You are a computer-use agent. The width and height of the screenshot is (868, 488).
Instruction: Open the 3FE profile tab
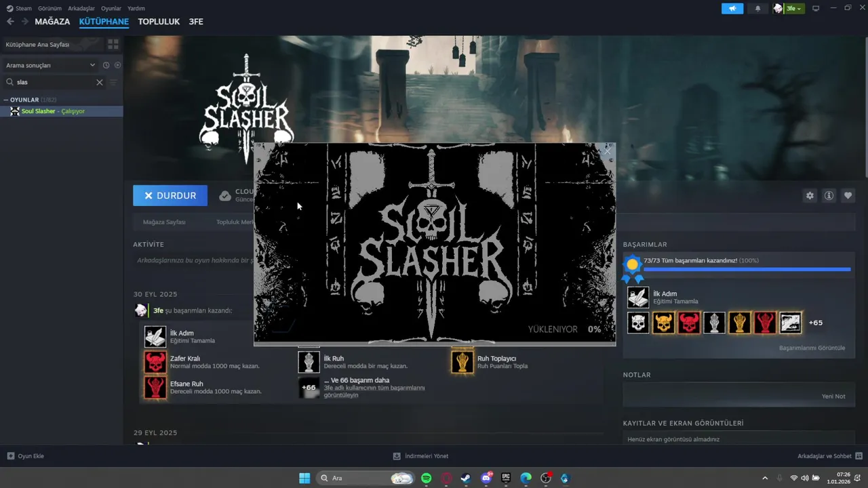point(196,22)
